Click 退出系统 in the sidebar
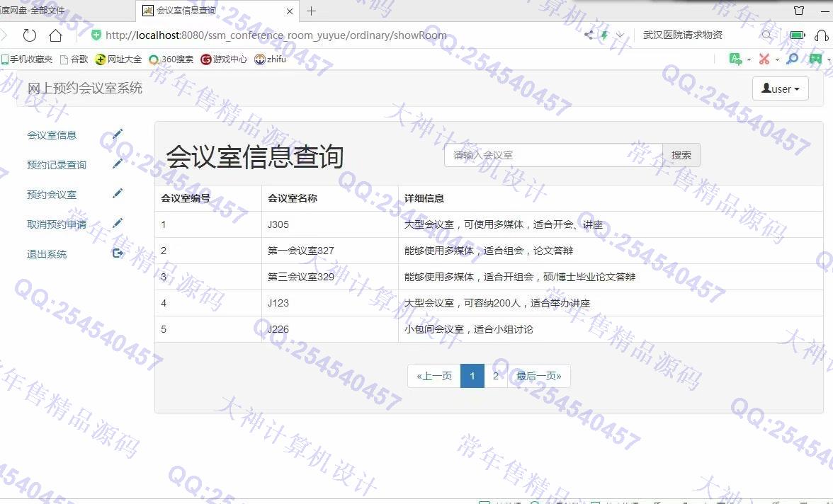Image resolution: width=833 pixels, height=504 pixels. (x=47, y=254)
